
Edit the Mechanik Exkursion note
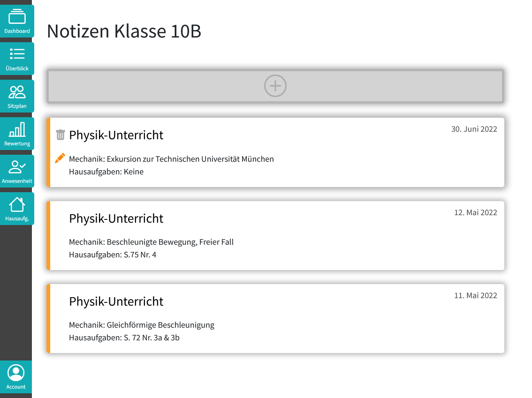coord(60,158)
